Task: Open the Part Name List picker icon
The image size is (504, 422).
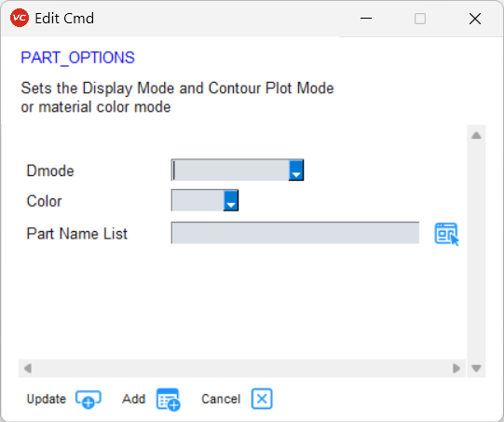Action: click(446, 234)
